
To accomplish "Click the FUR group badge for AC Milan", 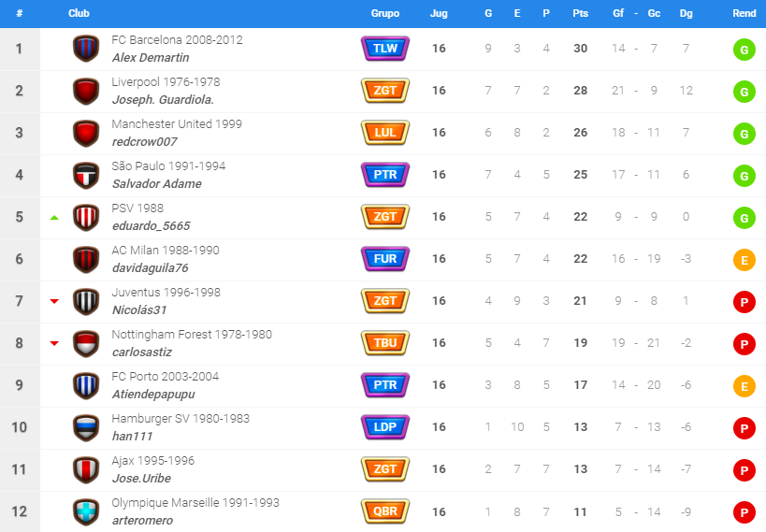I will [385, 259].
